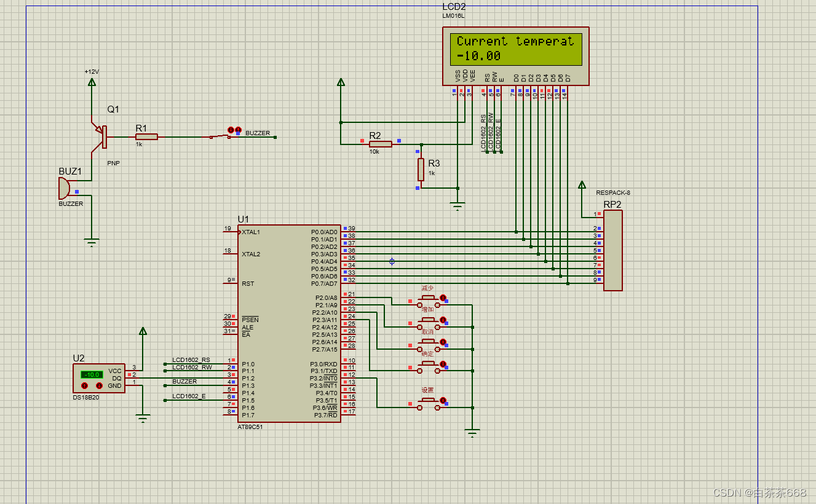The height and width of the screenshot is (504, 816).
Task: Select the BUZ1 buzzer component
Action: pos(64,188)
